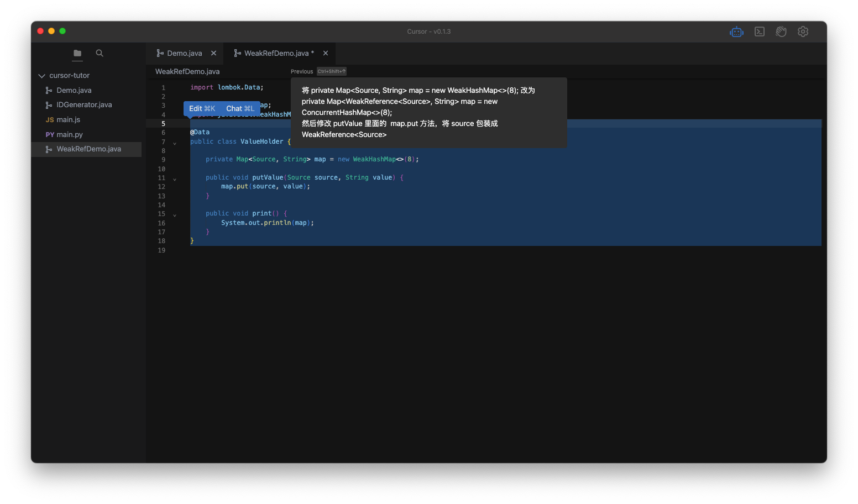Close the WeakRefDemo.java tab

tap(326, 54)
